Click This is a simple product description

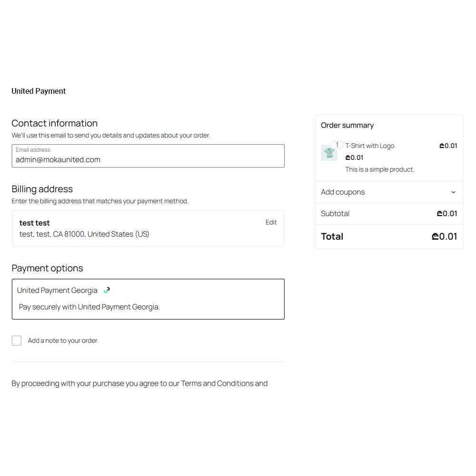point(379,169)
